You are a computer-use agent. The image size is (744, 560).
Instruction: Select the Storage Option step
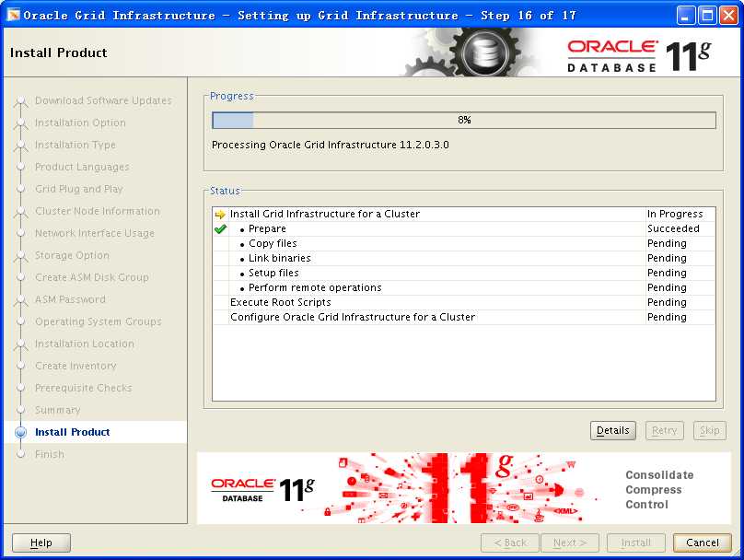(x=72, y=255)
